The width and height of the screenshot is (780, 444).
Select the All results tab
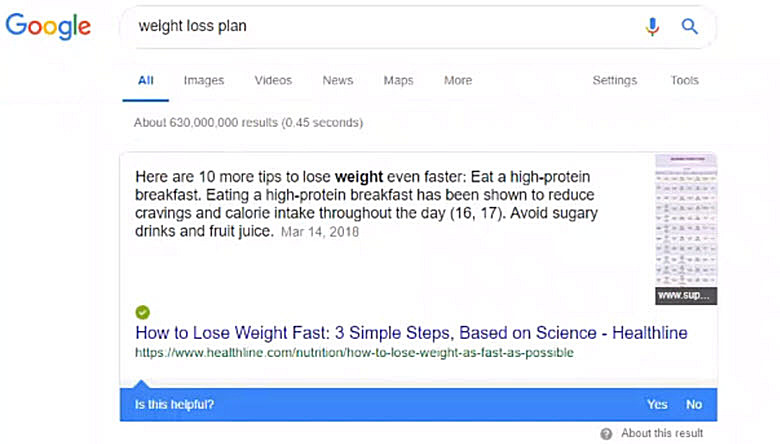[x=146, y=81]
